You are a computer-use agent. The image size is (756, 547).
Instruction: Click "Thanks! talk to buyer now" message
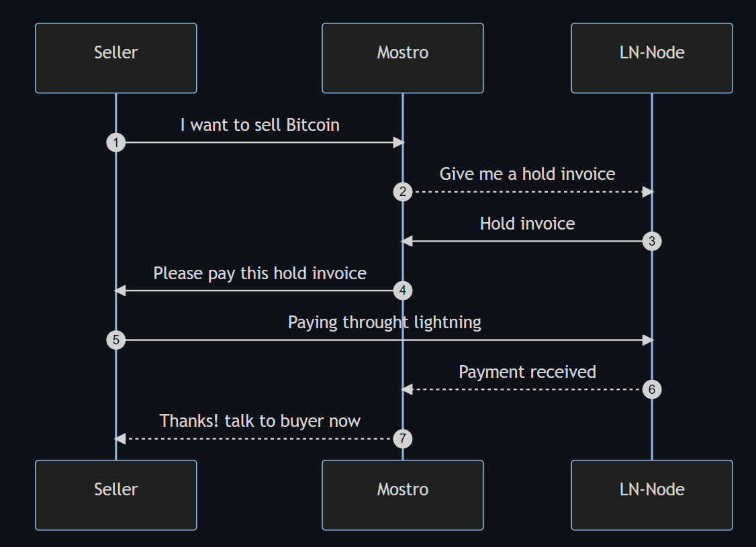point(260,421)
